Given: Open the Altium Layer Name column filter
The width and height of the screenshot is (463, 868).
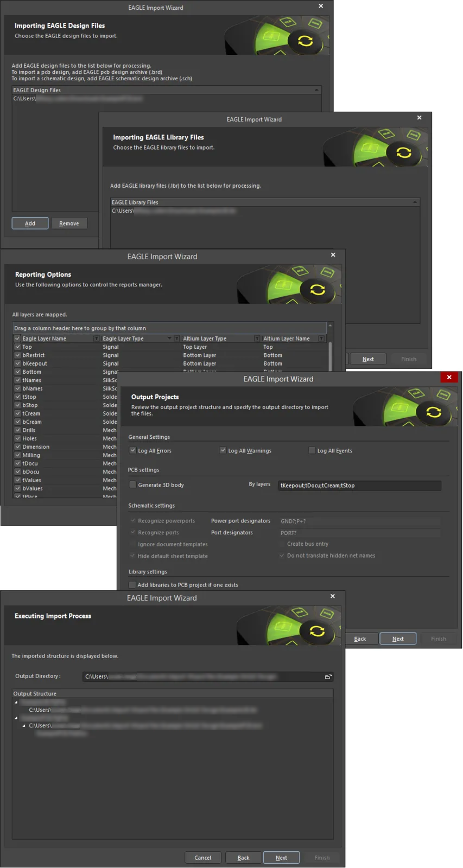Looking at the screenshot, I should point(321,339).
